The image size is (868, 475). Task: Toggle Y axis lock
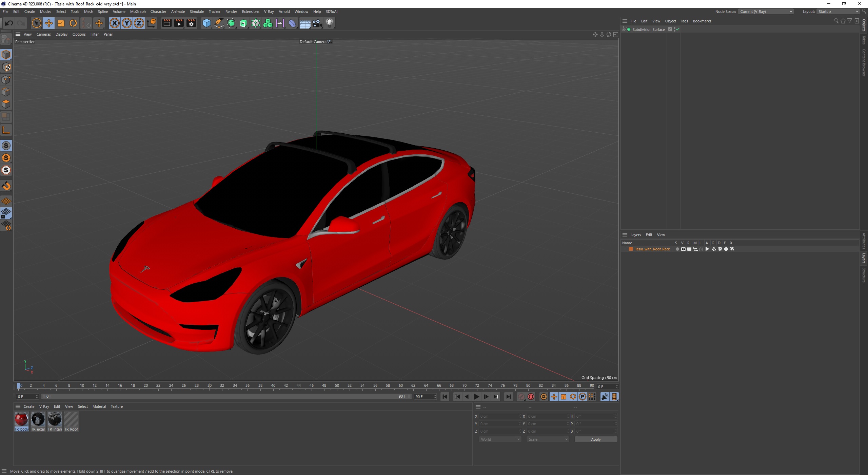pyautogui.click(x=127, y=23)
